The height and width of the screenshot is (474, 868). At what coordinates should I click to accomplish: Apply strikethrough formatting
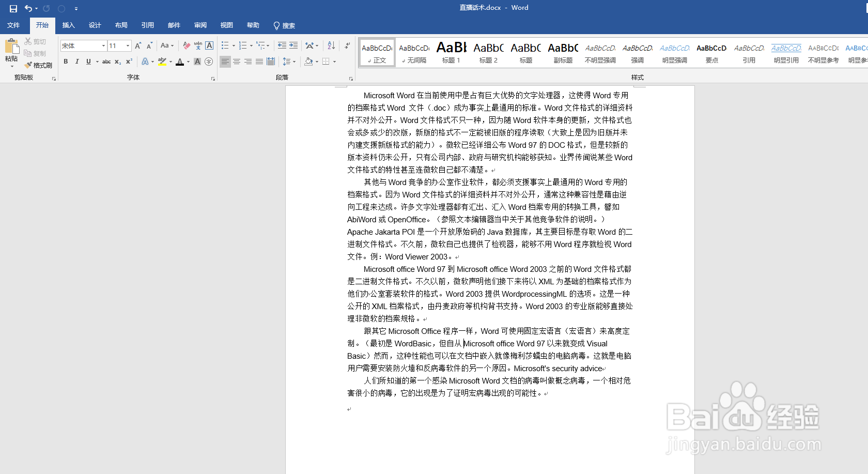click(x=106, y=62)
